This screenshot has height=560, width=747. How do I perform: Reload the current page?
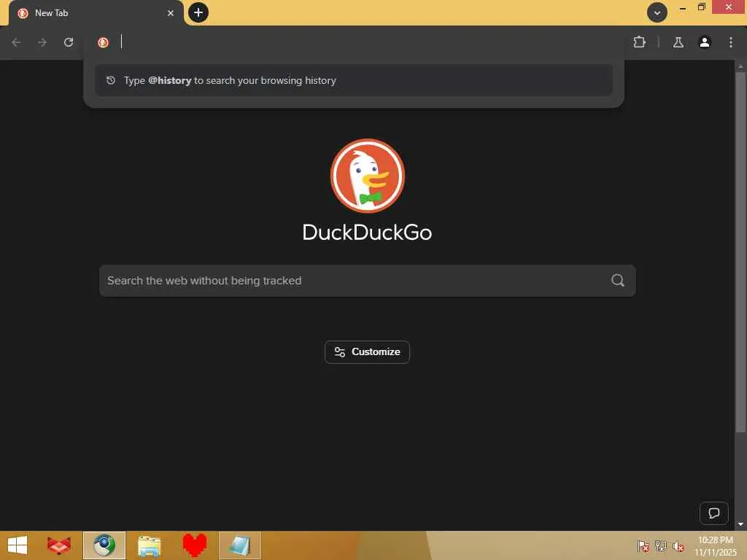[x=69, y=42]
